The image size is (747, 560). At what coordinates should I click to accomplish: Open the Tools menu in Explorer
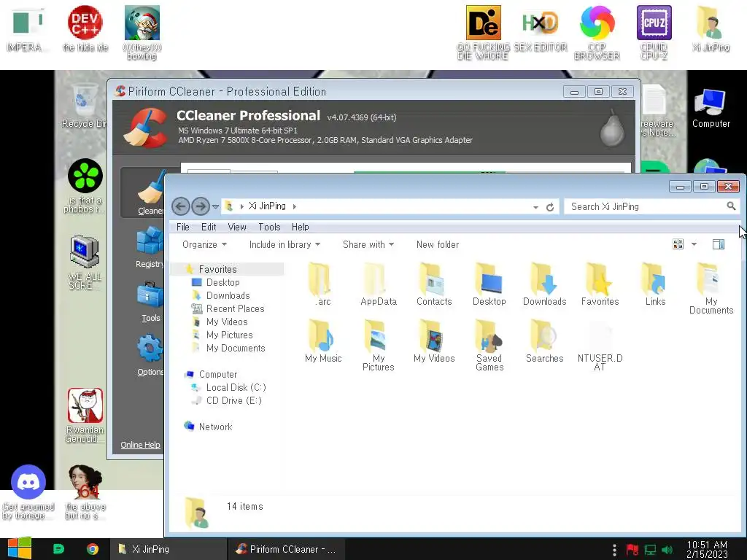click(269, 227)
